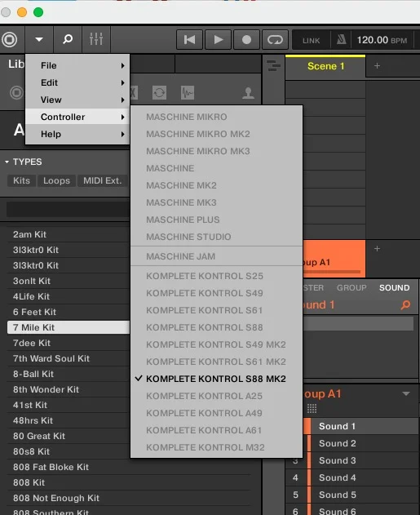The height and width of the screenshot is (515, 420).
Task: Click the restart transport button
Action: pyautogui.click(x=189, y=40)
